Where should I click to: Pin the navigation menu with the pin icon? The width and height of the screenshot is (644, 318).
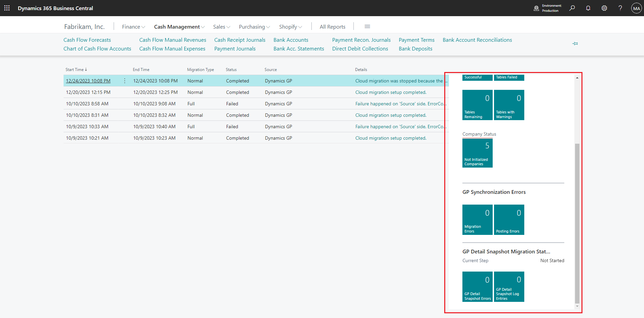click(575, 43)
